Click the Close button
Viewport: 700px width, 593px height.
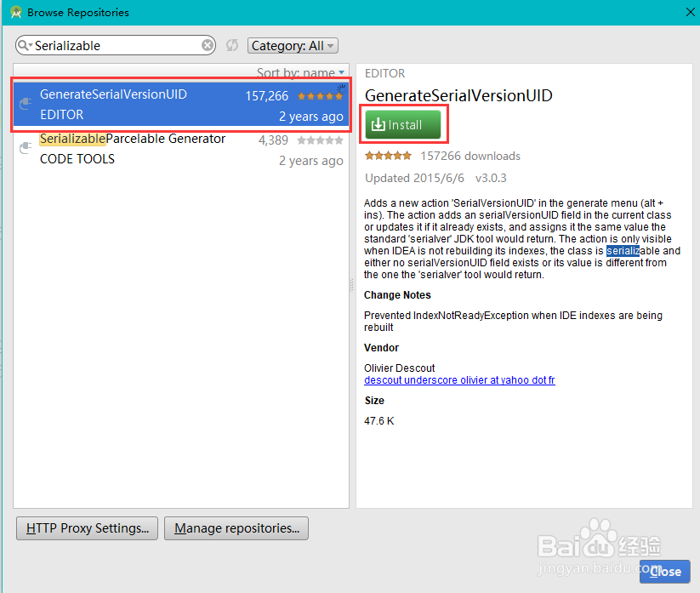(x=665, y=572)
